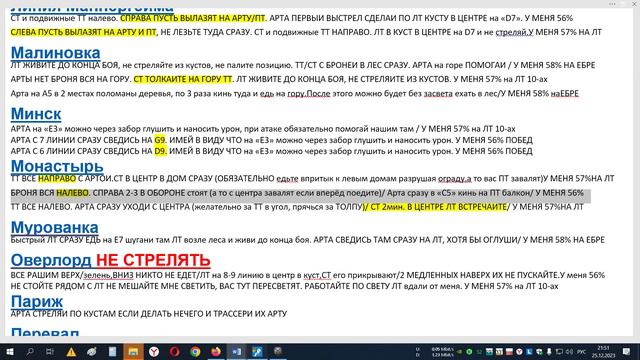Screen dimensions: 640x360
Task: Open the notepad document taskbar icon
Action: point(112,352)
